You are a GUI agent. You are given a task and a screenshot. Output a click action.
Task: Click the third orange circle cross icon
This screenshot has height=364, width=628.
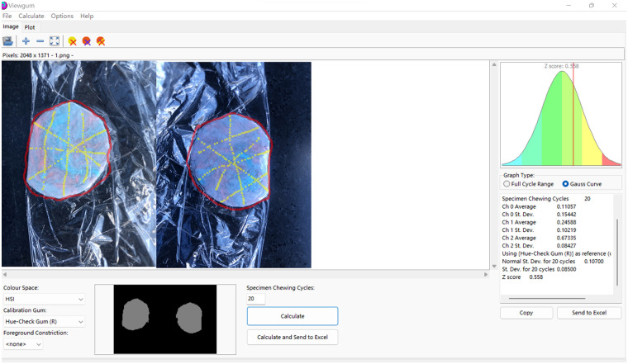pos(101,41)
